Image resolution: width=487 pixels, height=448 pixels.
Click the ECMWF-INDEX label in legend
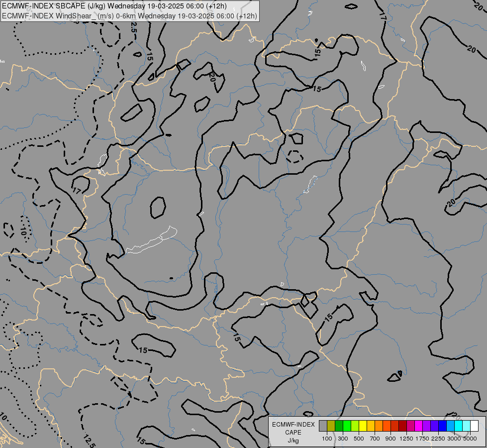click(x=293, y=425)
